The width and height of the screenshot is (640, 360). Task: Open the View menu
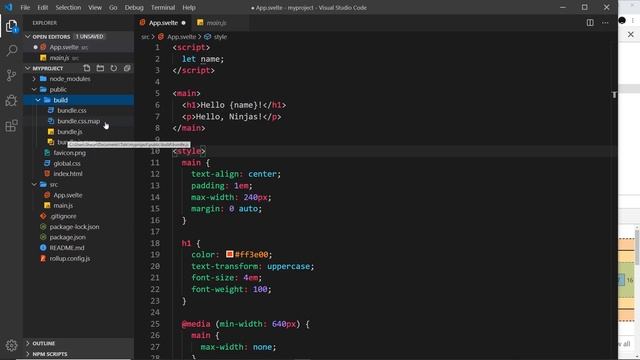(95, 7)
